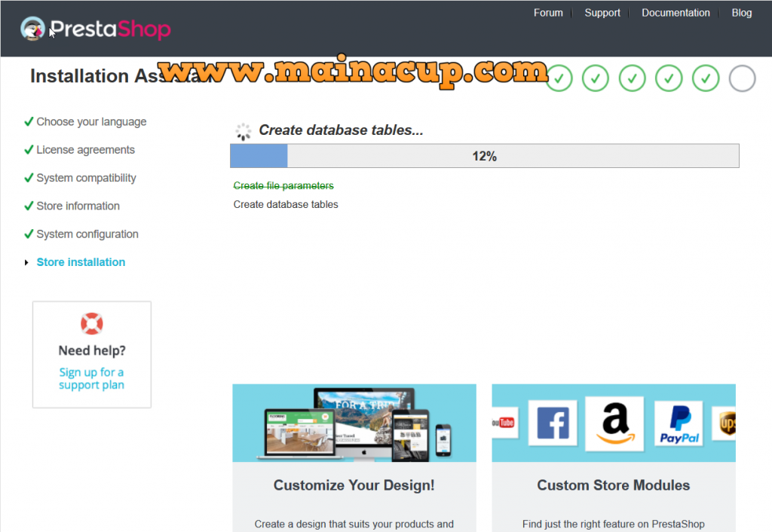Open the Blog link

coord(742,13)
